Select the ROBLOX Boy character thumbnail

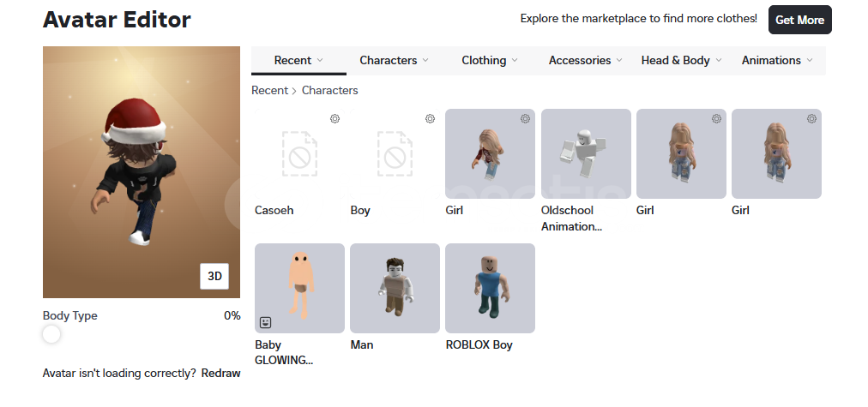(490, 288)
